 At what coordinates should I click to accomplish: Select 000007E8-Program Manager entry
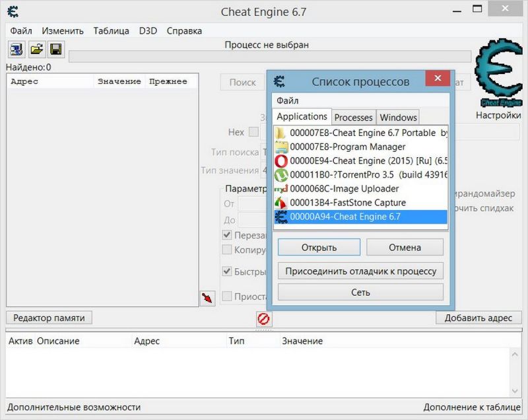360,147
